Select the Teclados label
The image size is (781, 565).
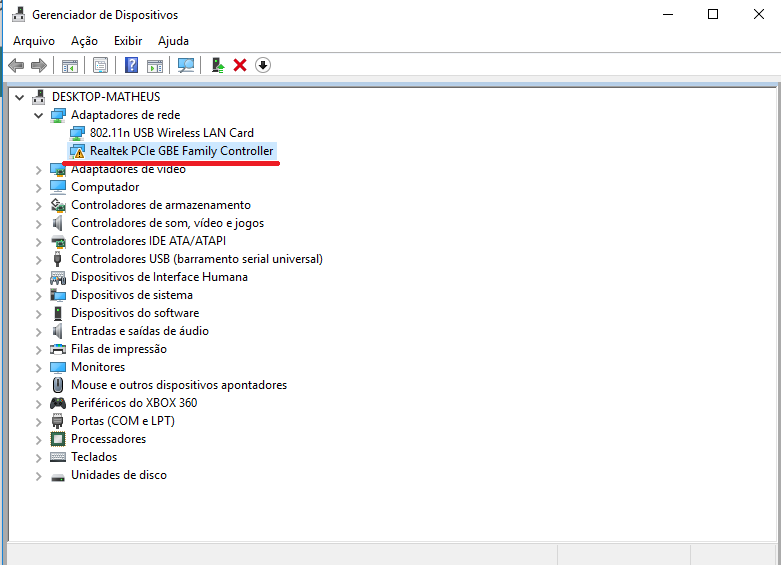tap(94, 457)
